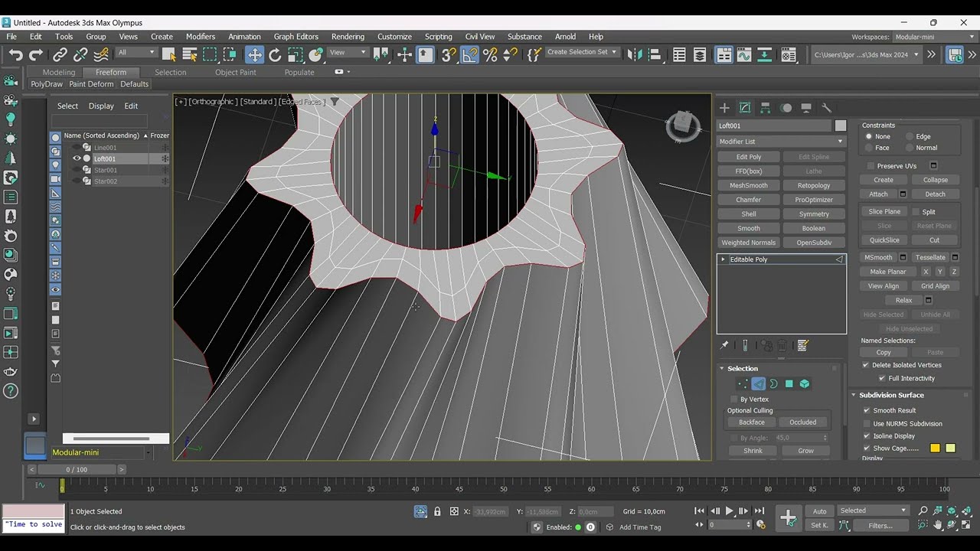Click the QuickSlice button
This screenshot has height=551, width=980.
tap(884, 240)
